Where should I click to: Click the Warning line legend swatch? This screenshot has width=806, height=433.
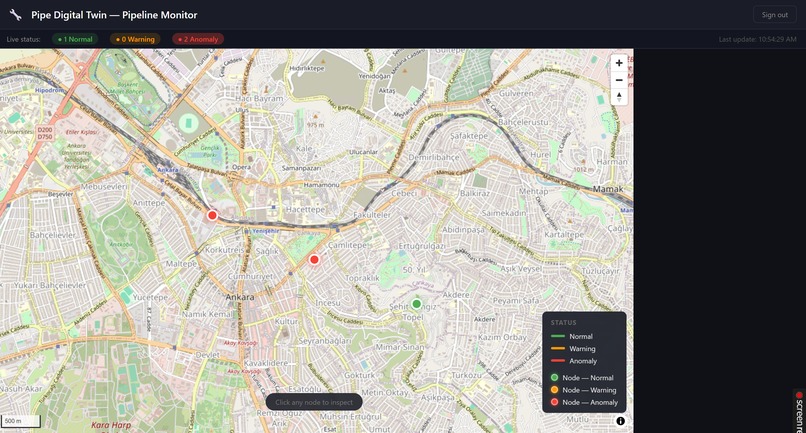(x=558, y=349)
